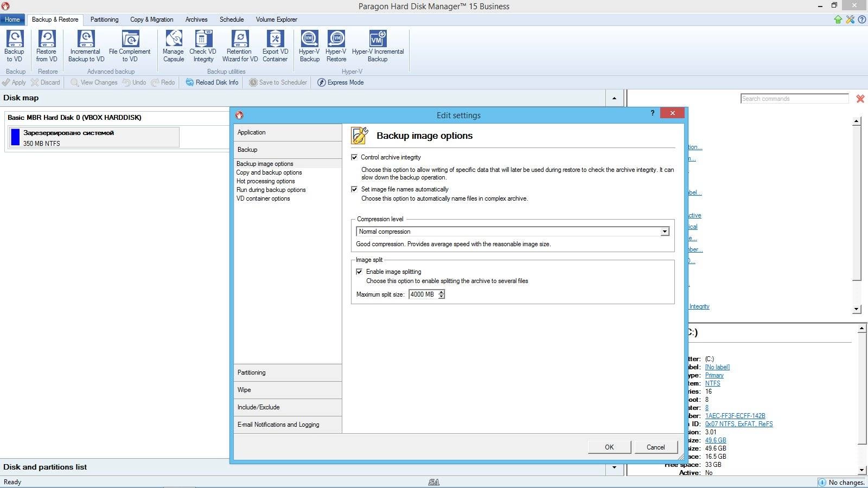Launch Export VD Container
Viewport: 868px width, 488px height.
(x=275, y=46)
